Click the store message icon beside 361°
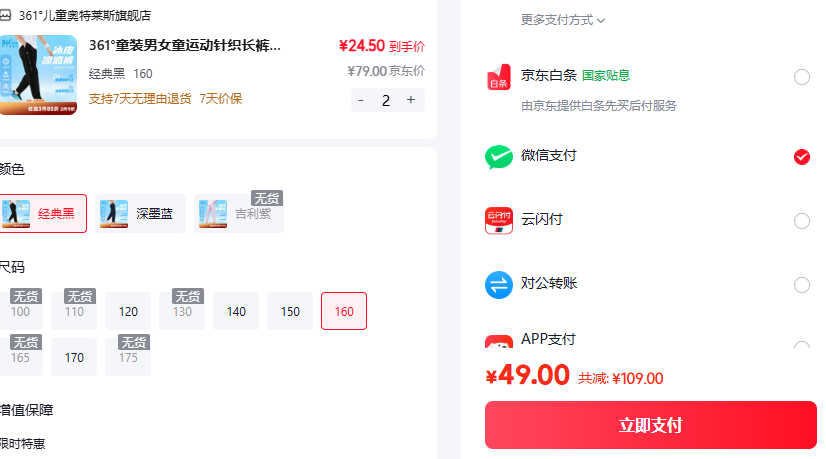Image resolution: width=826 pixels, height=459 pixels. pos(5,15)
